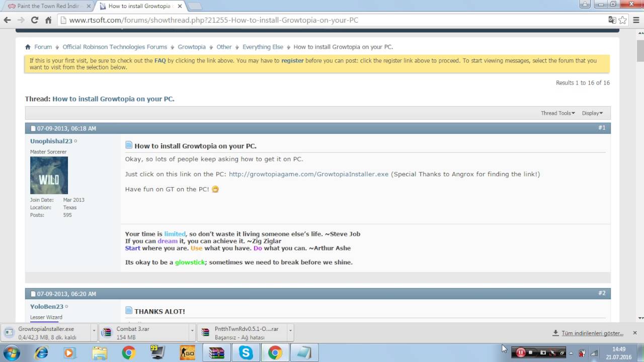Click the Combat 3.rar download item

tap(144, 332)
